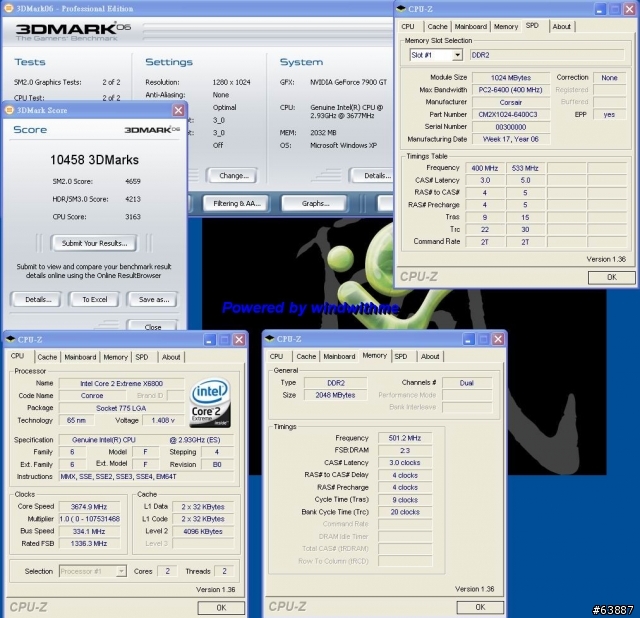Open About tab in CPU-Z CPU window

pos(171,357)
